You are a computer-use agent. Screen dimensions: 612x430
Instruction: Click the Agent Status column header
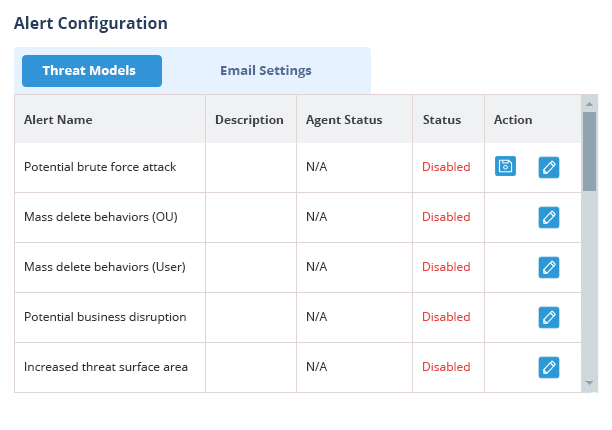click(344, 120)
